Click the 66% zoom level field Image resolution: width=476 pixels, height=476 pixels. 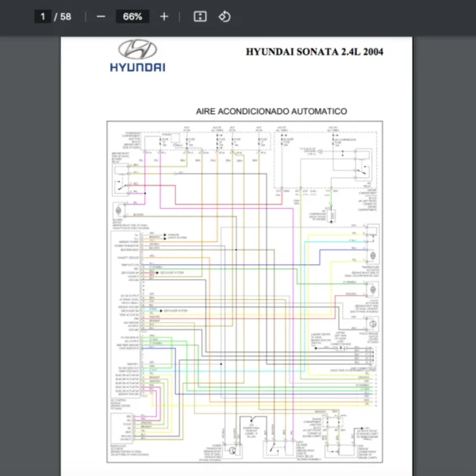(x=132, y=17)
